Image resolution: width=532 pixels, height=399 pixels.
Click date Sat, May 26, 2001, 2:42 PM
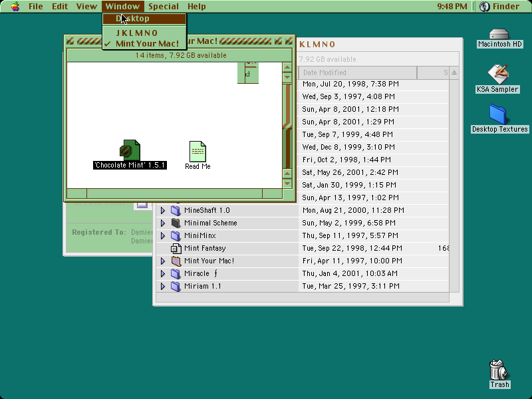point(350,172)
